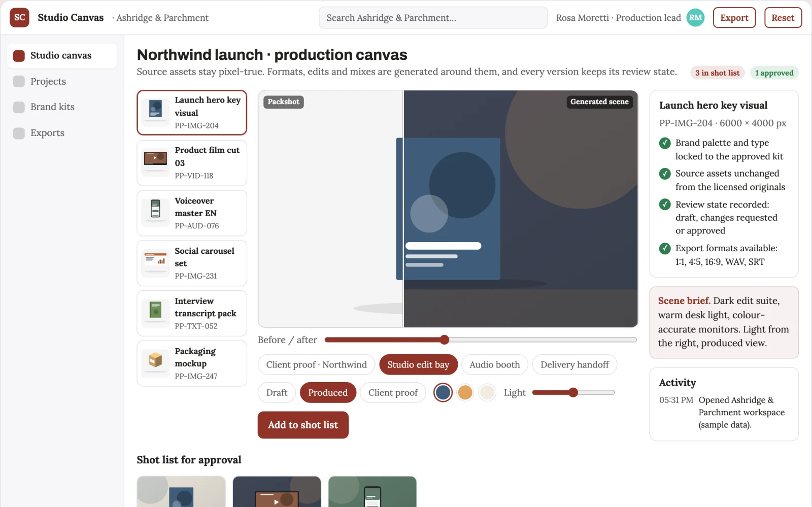
Task: Click the Projects sidebar icon
Action: 19,81
